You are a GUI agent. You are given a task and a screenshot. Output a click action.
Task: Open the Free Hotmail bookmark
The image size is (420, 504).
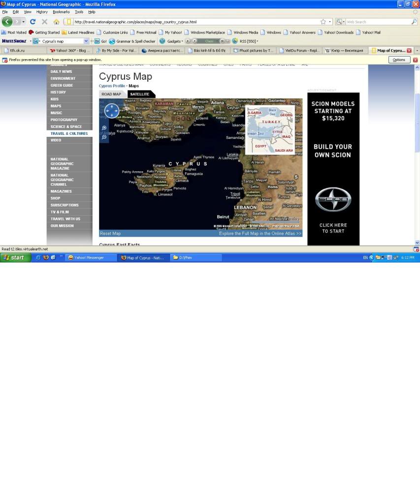pos(143,32)
